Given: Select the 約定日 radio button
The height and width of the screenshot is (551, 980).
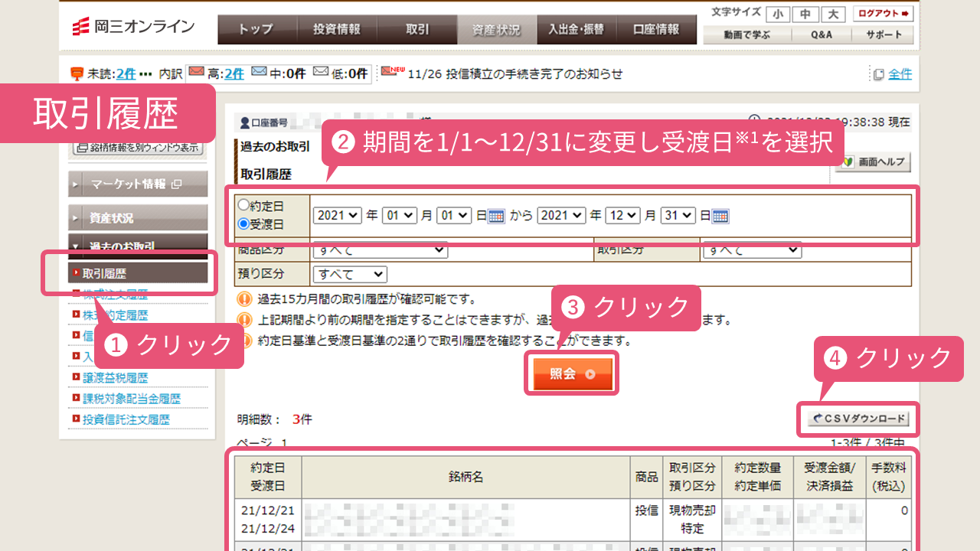Looking at the screenshot, I should click(243, 205).
